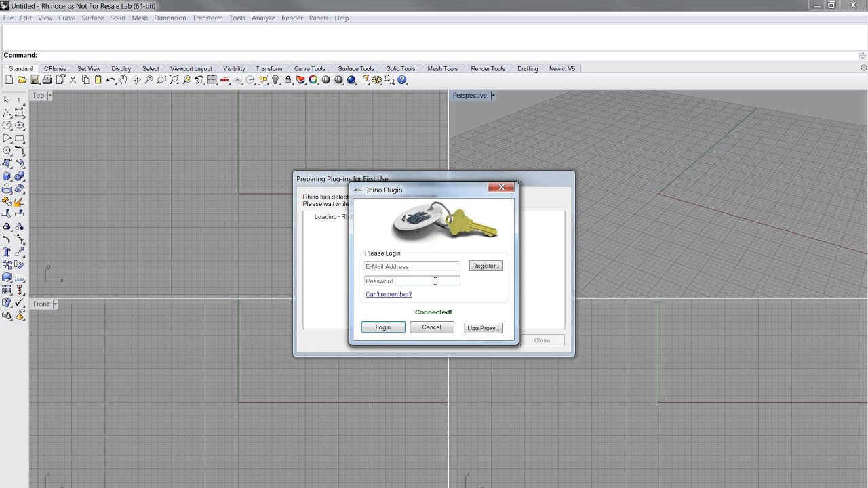Click the light bulb Hide objects icon
The image size is (868, 488).
click(275, 80)
